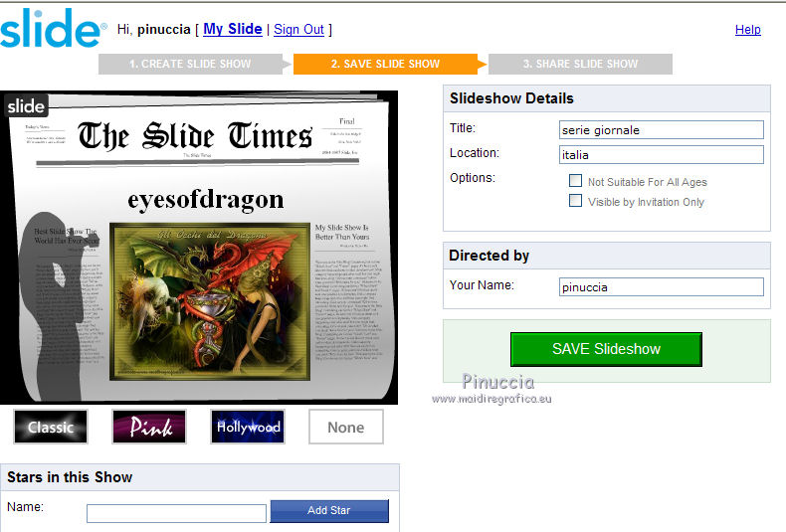Go to step 3 Share Slide Show
This screenshot has height=532, width=786.
[x=580, y=64]
